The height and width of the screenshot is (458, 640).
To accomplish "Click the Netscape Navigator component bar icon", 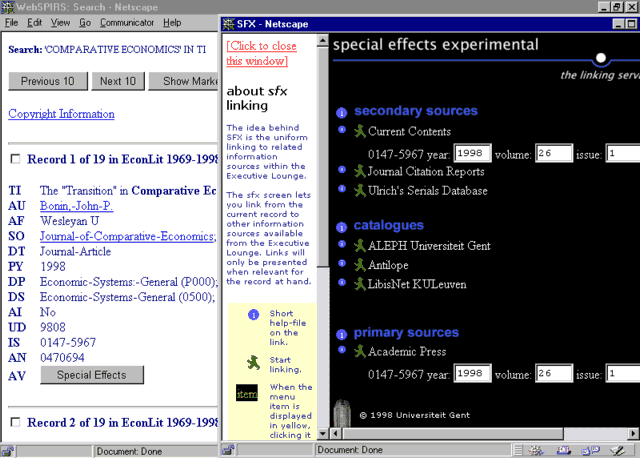I will pos(536,450).
